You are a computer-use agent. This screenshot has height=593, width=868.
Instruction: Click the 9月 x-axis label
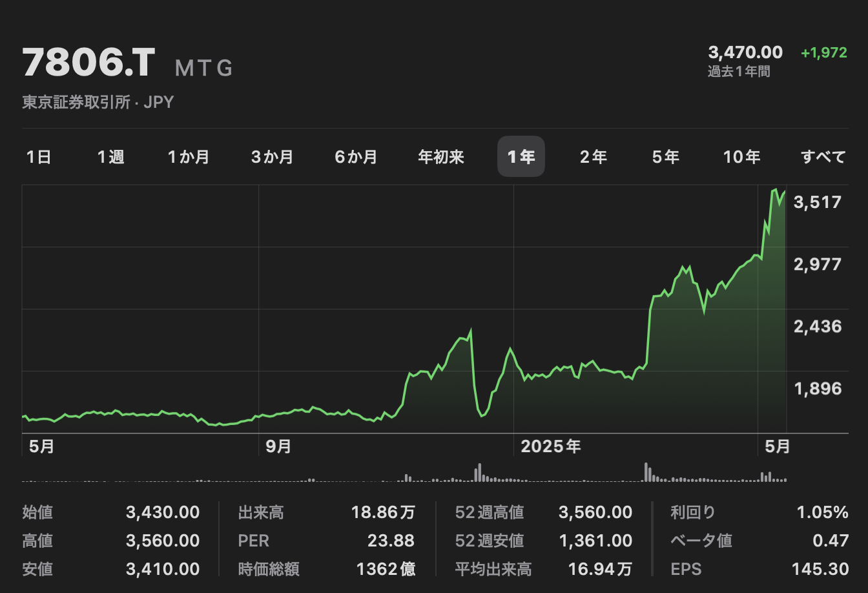click(x=279, y=446)
